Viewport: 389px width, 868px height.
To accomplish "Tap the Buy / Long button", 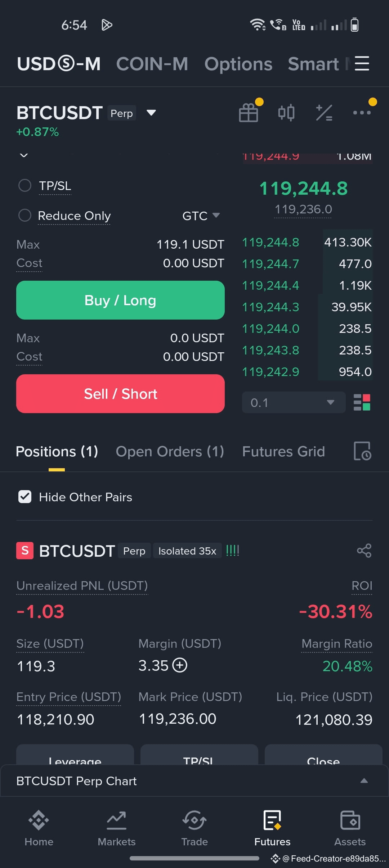I will [120, 300].
